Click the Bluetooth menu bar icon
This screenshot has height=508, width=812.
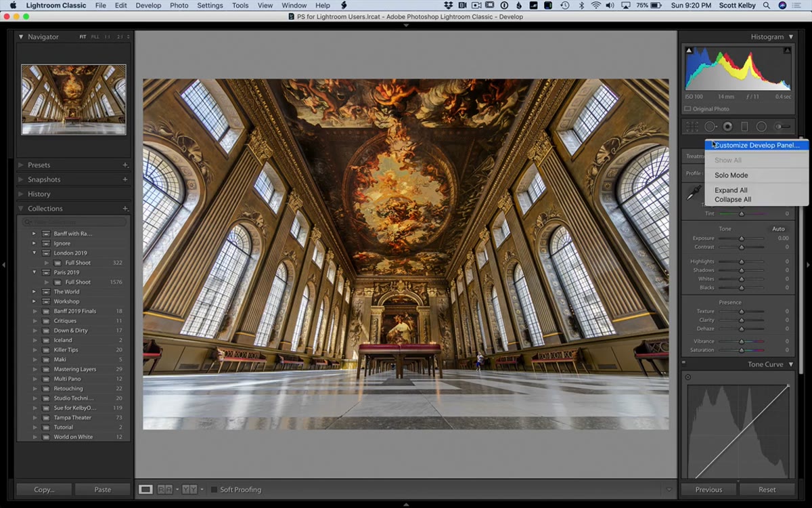coord(581,5)
